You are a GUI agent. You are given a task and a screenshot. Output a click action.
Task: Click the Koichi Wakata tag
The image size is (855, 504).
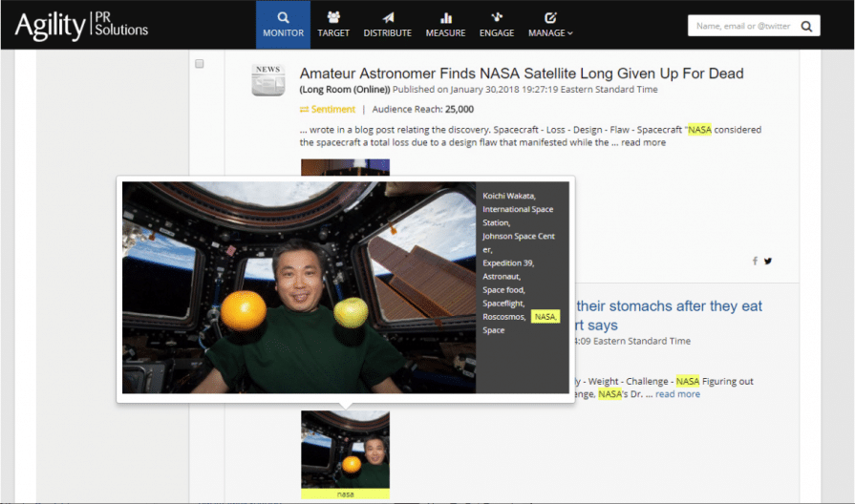coord(509,196)
